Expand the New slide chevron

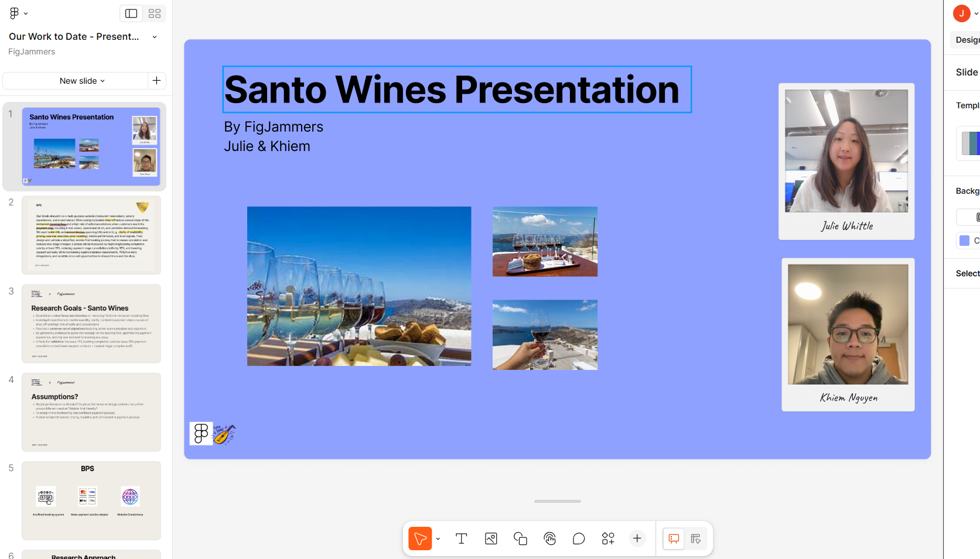[103, 81]
